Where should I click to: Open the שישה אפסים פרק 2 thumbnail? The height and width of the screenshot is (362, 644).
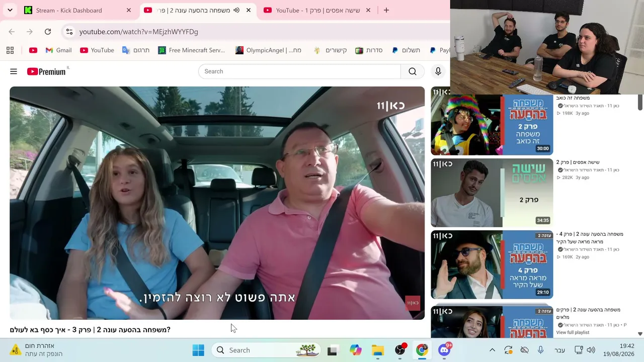click(492, 193)
